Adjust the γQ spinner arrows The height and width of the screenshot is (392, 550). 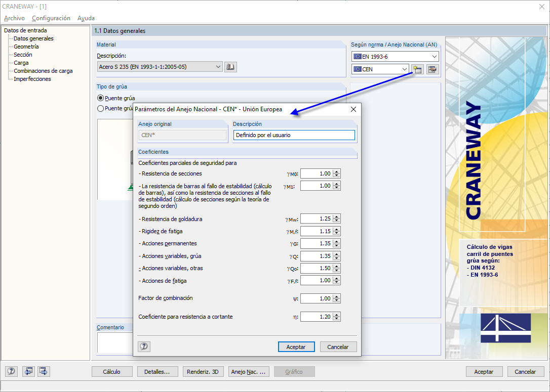(336, 256)
